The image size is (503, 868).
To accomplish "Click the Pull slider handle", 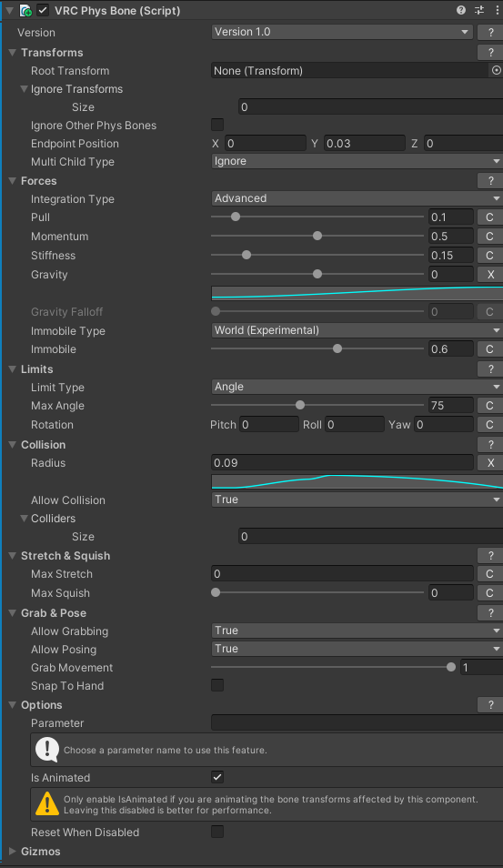I will tap(236, 217).
